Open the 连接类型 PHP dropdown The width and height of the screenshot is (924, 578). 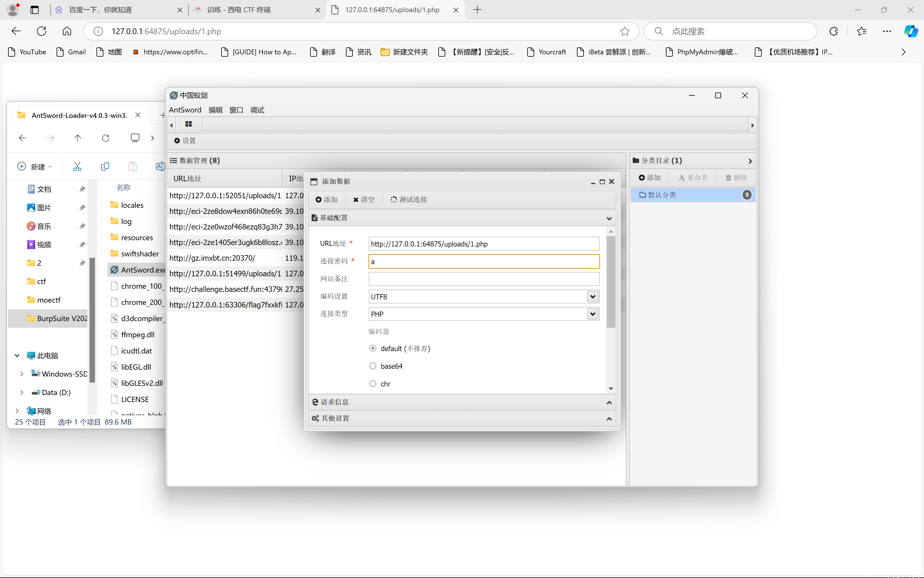tap(593, 314)
